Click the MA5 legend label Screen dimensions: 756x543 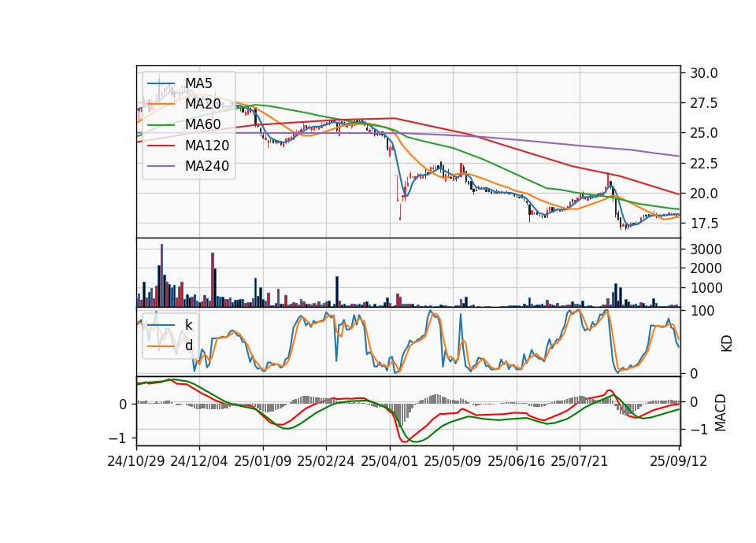coord(198,83)
